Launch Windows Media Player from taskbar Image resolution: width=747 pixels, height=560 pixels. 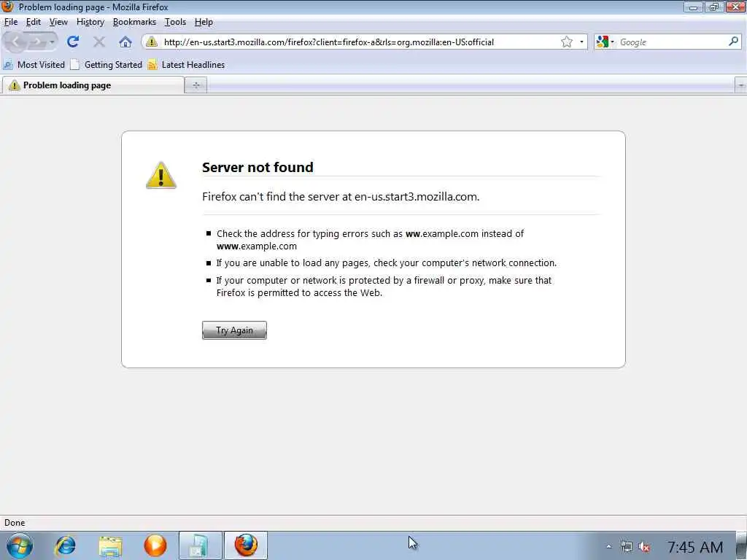pos(155,545)
